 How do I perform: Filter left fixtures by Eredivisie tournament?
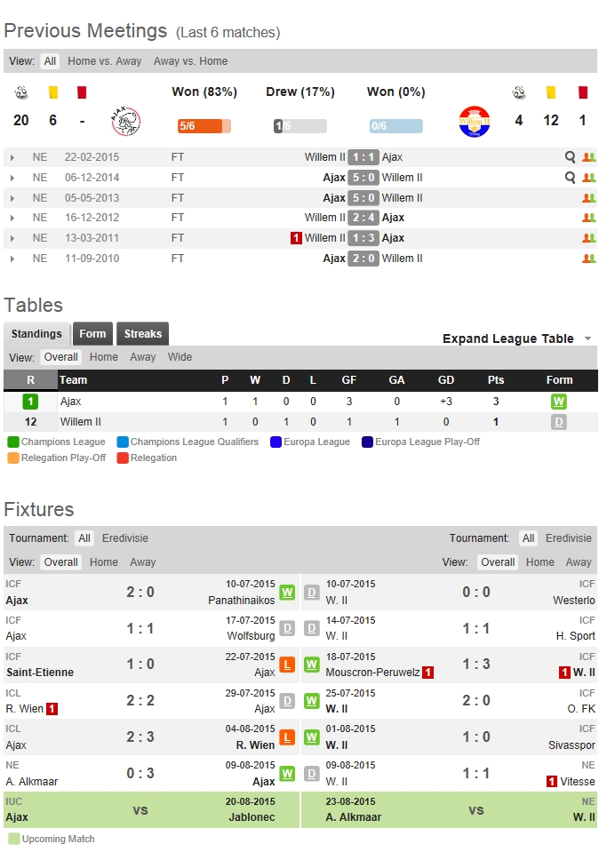pos(125,538)
